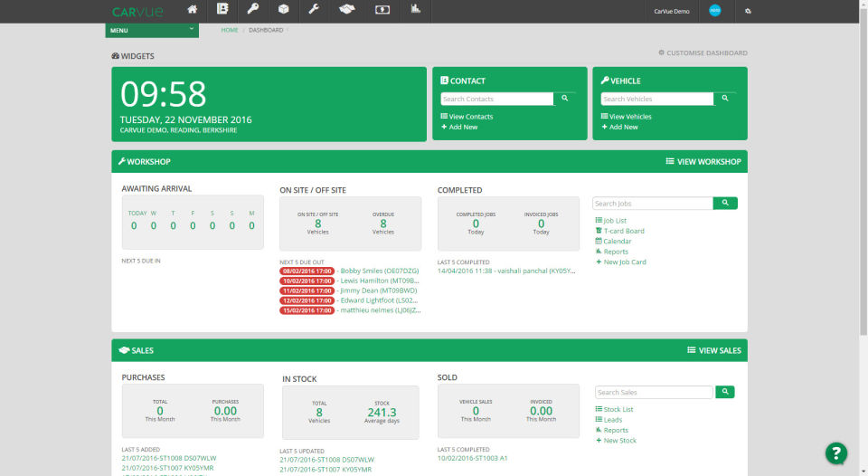
Task: Click the handshake sales icon
Action: 346,11
